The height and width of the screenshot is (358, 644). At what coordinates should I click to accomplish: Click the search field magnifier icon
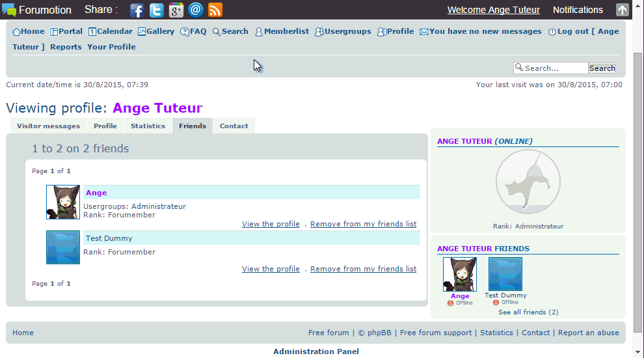pos(519,68)
